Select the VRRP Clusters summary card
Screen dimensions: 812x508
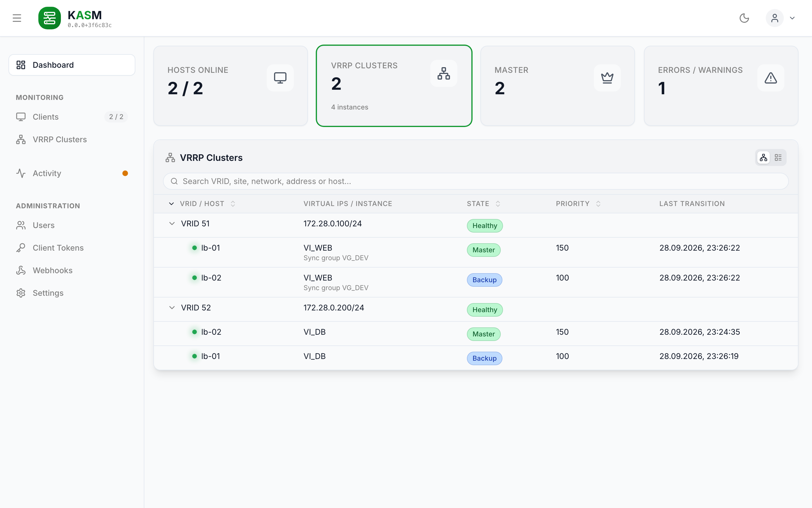[x=394, y=86]
